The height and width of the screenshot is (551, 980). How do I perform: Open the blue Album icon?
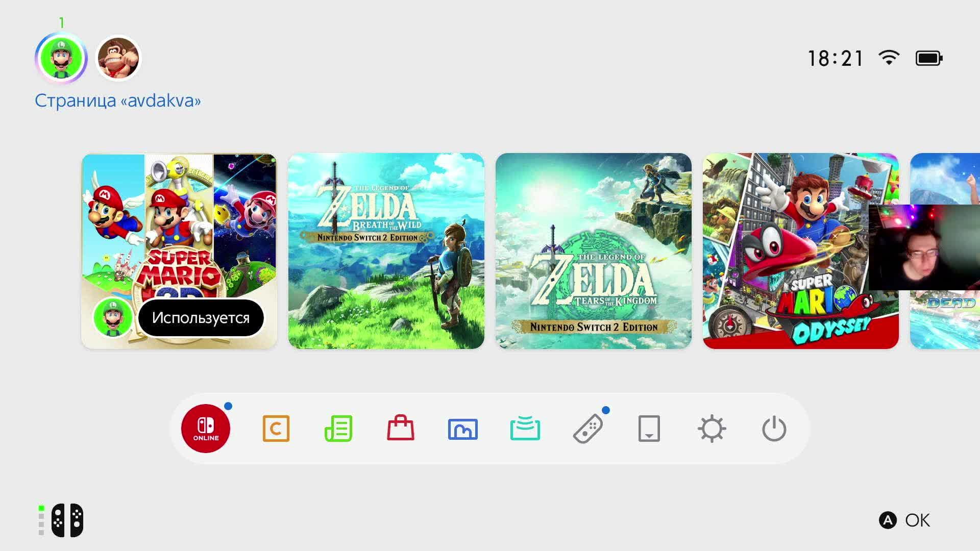click(x=463, y=429)
